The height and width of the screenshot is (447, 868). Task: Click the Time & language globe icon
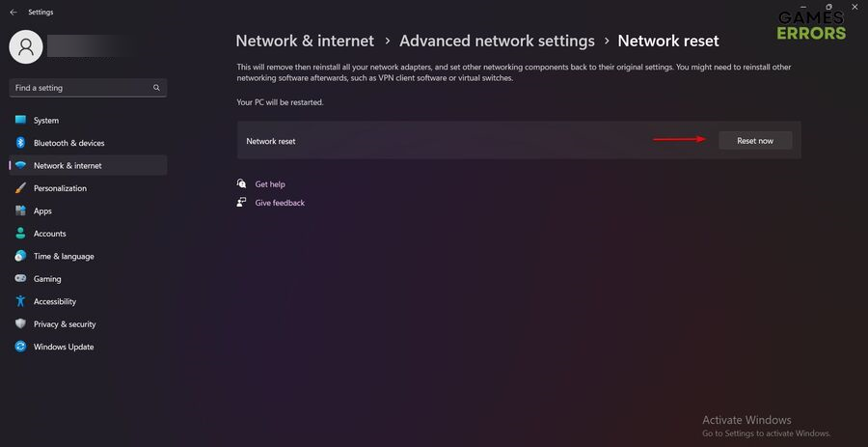click(x=20, y=256)
